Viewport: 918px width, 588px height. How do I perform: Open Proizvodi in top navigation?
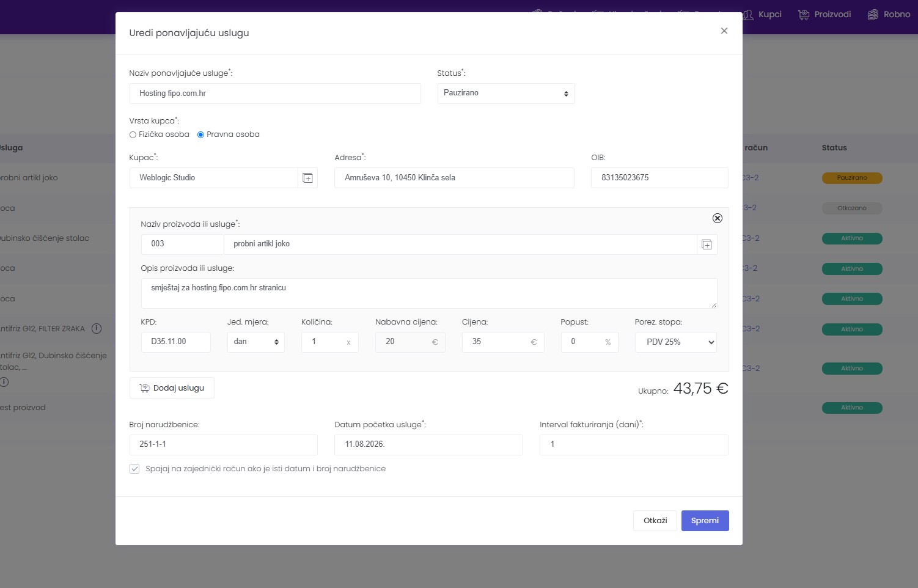pos(824,15)
